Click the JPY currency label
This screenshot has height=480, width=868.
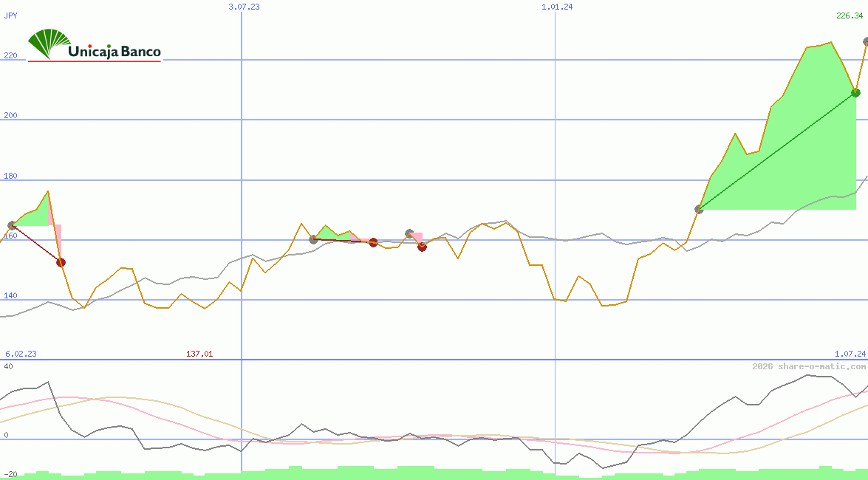10,15
